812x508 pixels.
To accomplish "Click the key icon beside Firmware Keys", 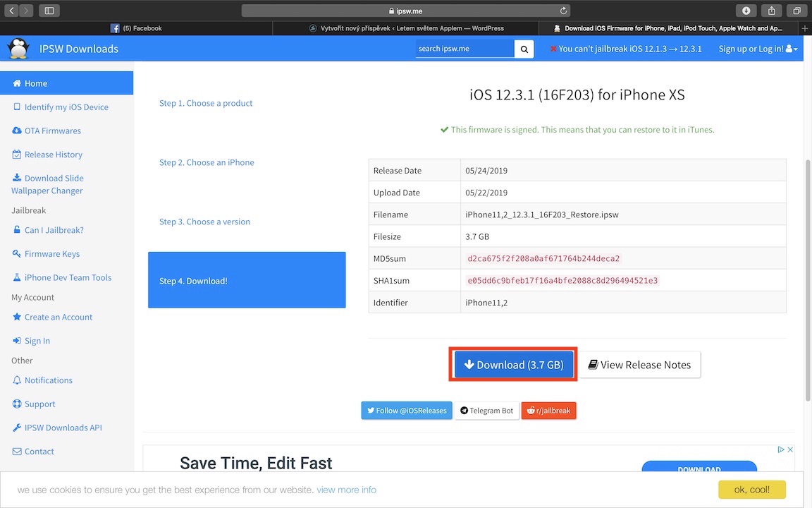I will pyautogui.click(x=17, y=253).
